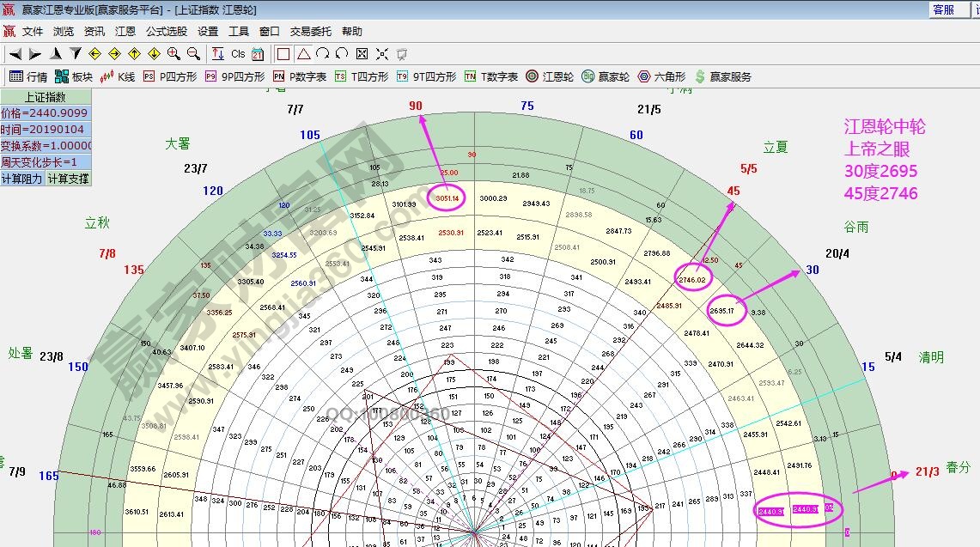Click the zoom in magnifier icon
Image resolution: width=980 pixels, height=547 pixels.
click(x=173, y=53)
